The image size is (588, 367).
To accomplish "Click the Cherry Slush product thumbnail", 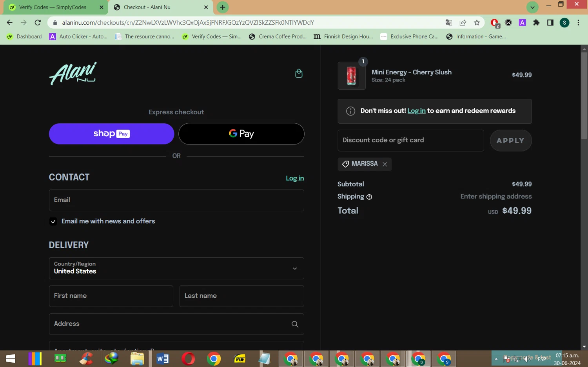I will pyautogui.click(x=352, y=76).
